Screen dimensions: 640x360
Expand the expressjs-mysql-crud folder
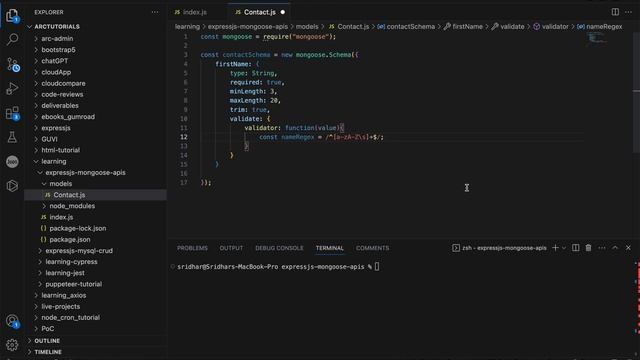[x=96, y=251]
